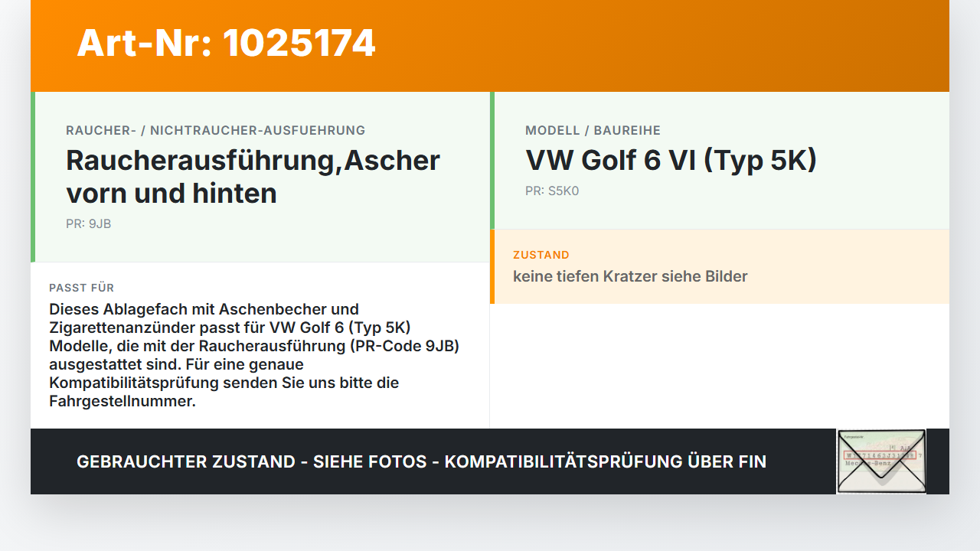Click the 'PR: 9JB' code text

(x=89, y=224)
